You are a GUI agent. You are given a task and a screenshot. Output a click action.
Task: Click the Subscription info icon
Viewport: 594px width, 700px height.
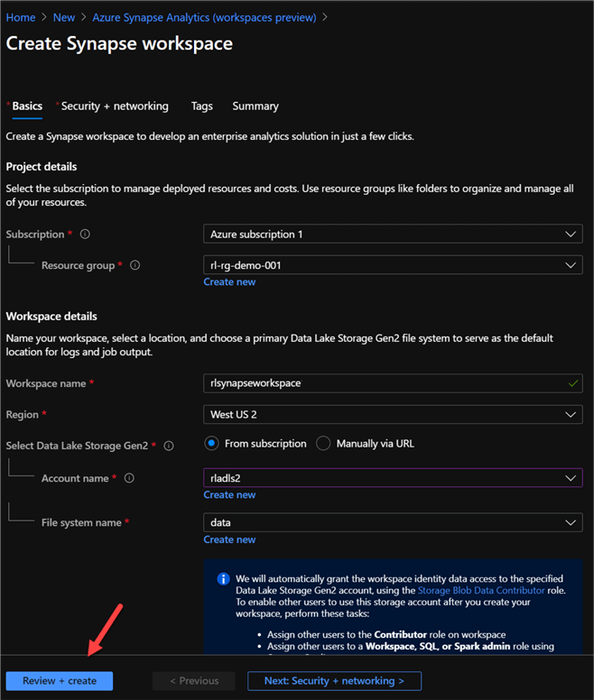click(85, 234)
